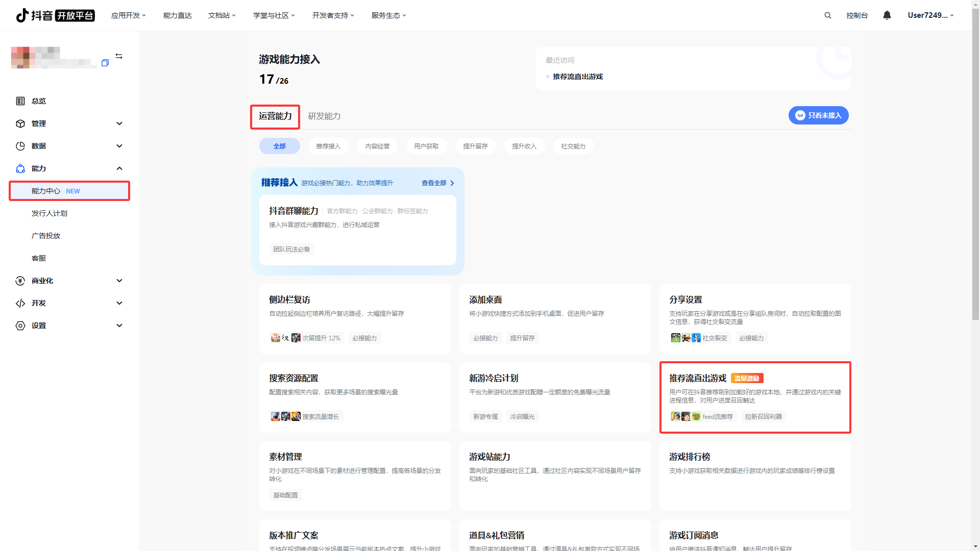Click the Douyin open platform logo
980x551 pixels.
click(55, 15)
